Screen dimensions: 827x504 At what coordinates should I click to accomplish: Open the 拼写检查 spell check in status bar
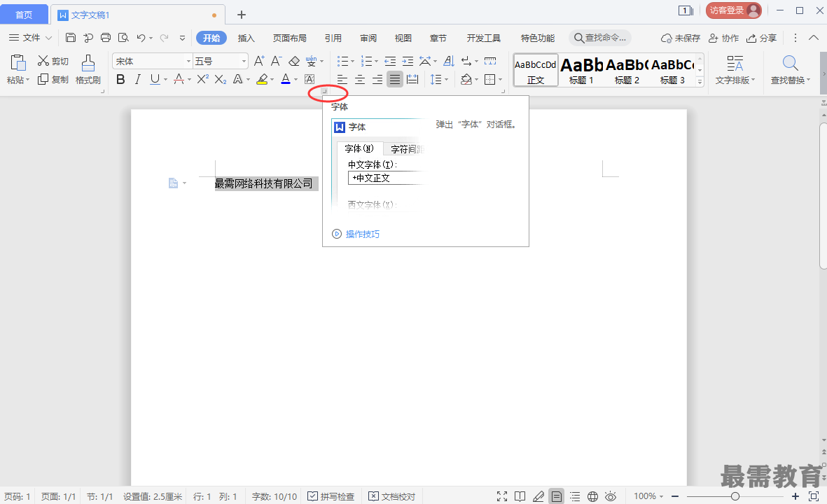click(331, 496)
